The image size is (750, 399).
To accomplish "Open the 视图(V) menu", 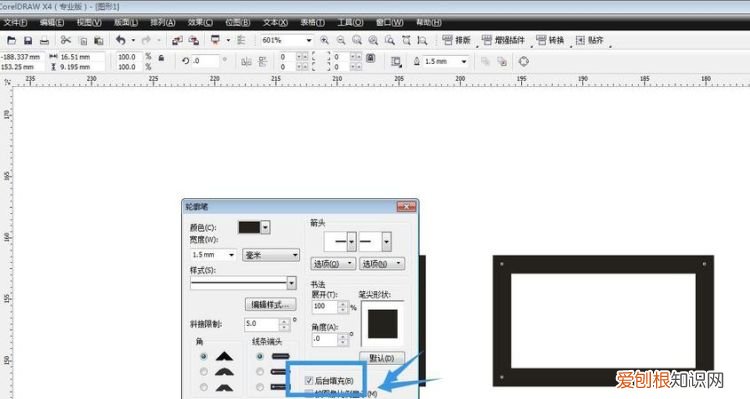I will click(89, 22).
